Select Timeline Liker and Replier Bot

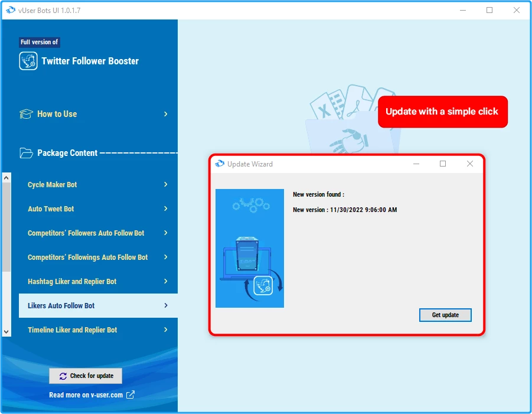coord(98,330)
